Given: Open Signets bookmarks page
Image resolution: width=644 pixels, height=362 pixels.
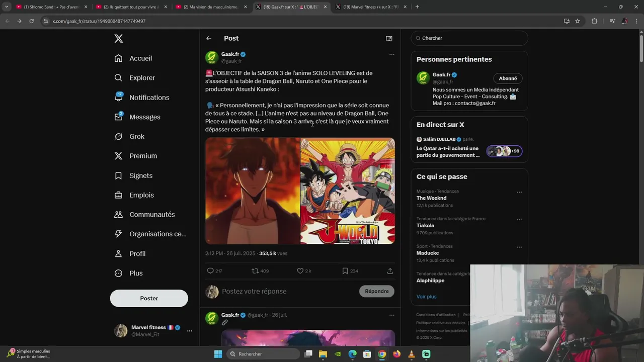Looking at the screenshot, I should pos(133,175).
